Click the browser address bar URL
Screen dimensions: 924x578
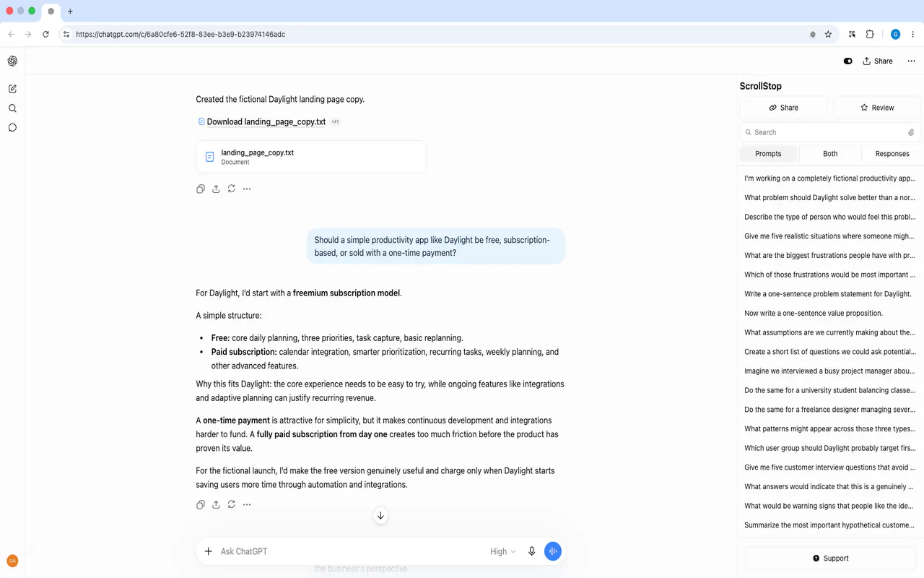point(180,34)
